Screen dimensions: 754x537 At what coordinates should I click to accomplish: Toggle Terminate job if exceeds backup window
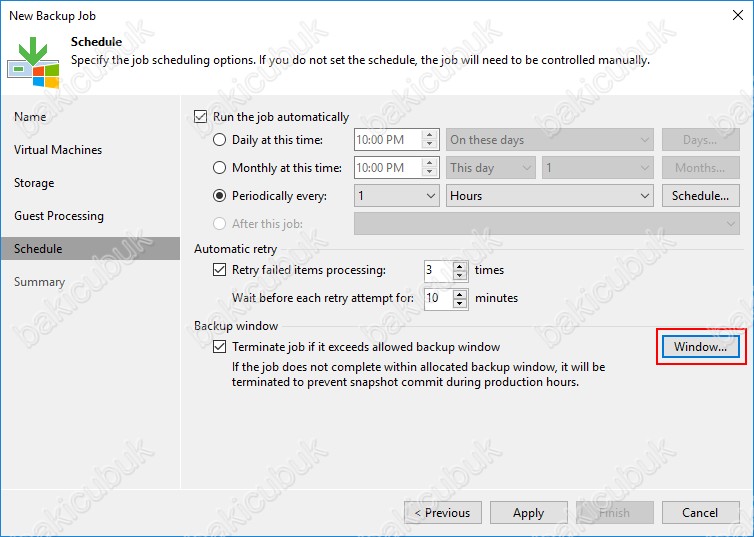(219, 347)
